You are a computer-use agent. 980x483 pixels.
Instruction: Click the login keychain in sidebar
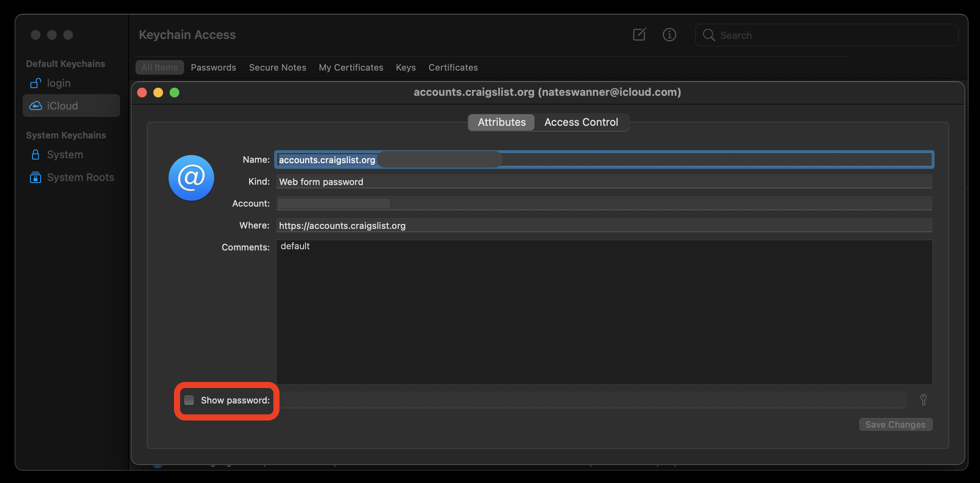(59, 83)
